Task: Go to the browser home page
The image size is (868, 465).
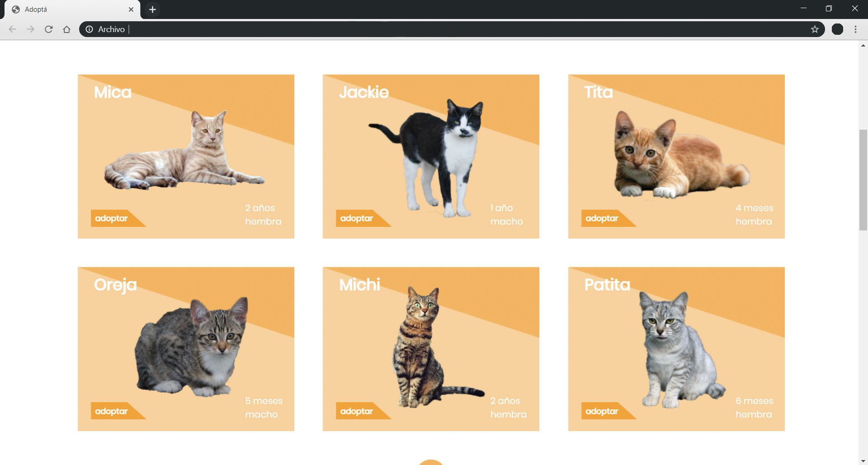Action: point(67,29)
